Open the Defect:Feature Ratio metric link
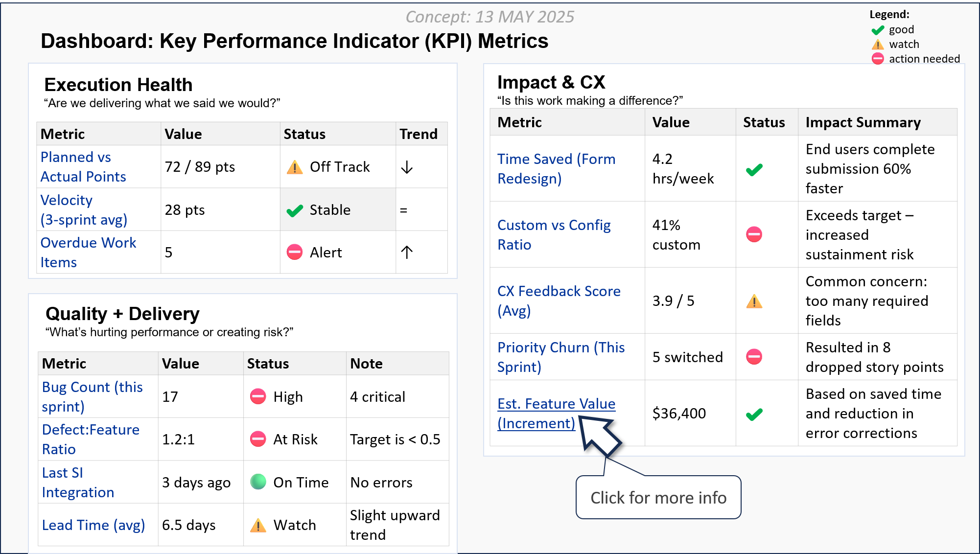 click(91, 439)
